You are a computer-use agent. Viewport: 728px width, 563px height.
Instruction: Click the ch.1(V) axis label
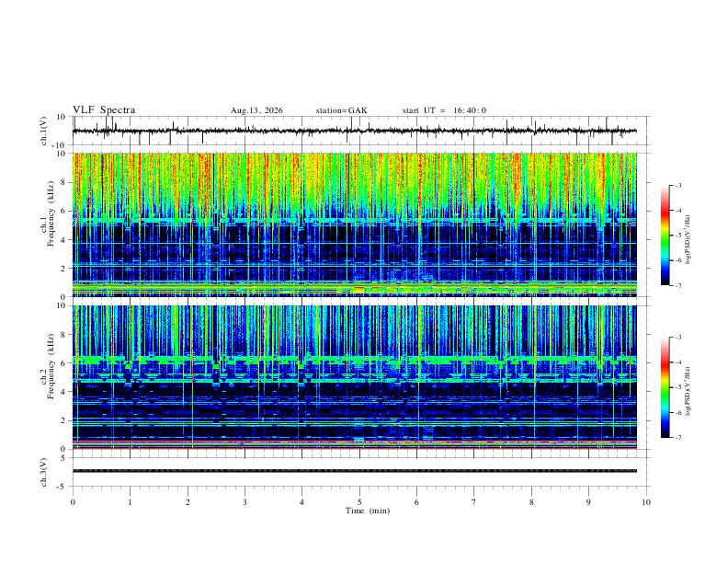tap(44, 131)
